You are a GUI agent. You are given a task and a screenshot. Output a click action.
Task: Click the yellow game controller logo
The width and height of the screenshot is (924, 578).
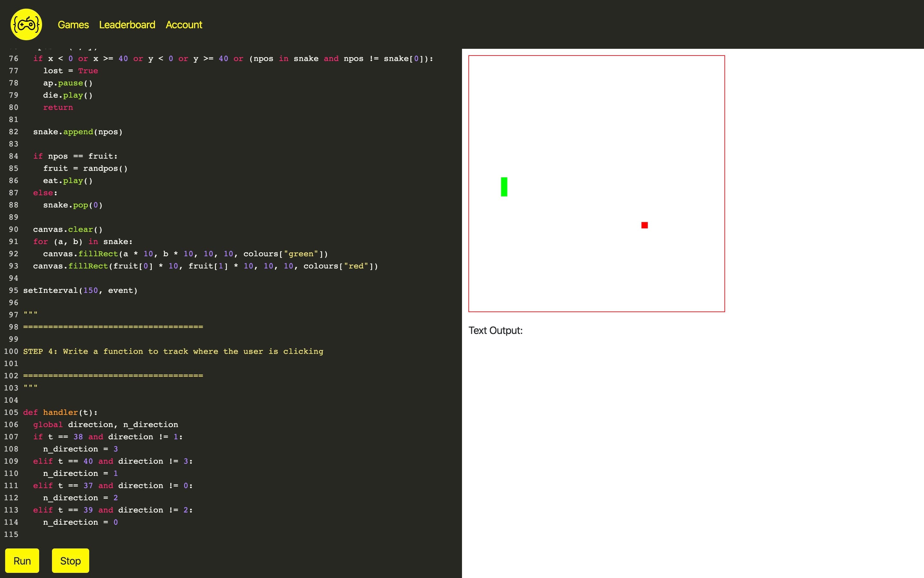26,24
